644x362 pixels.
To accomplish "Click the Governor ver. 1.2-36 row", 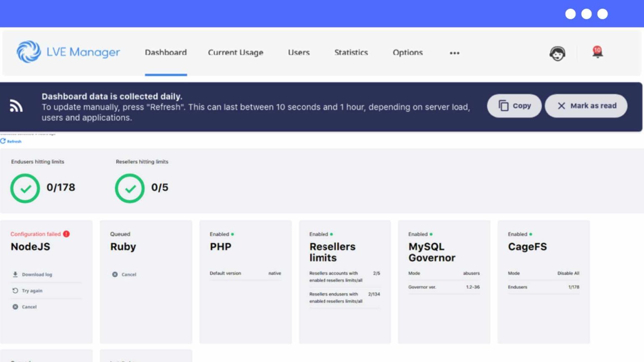I will [x=444, y=287].
